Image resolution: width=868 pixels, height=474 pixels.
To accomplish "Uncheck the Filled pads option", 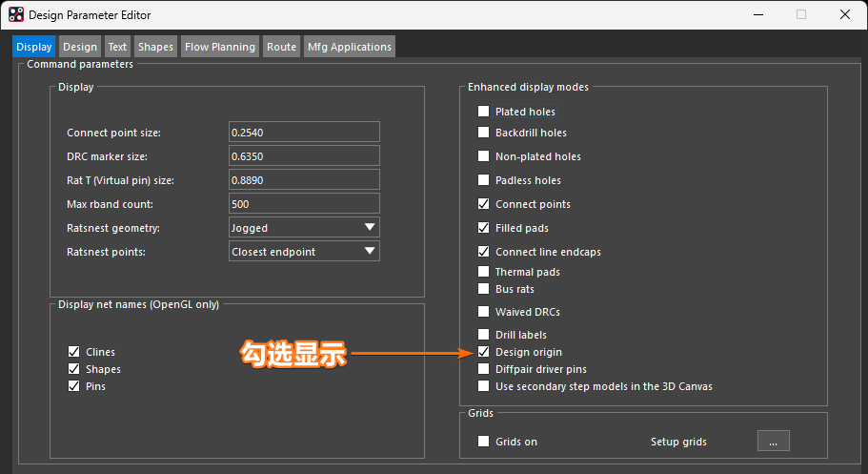I will click(x=484, y=228).
